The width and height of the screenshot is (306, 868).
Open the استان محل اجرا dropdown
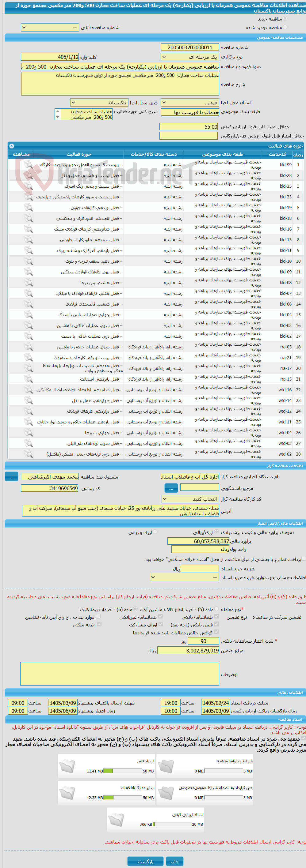tap(190, 103)
